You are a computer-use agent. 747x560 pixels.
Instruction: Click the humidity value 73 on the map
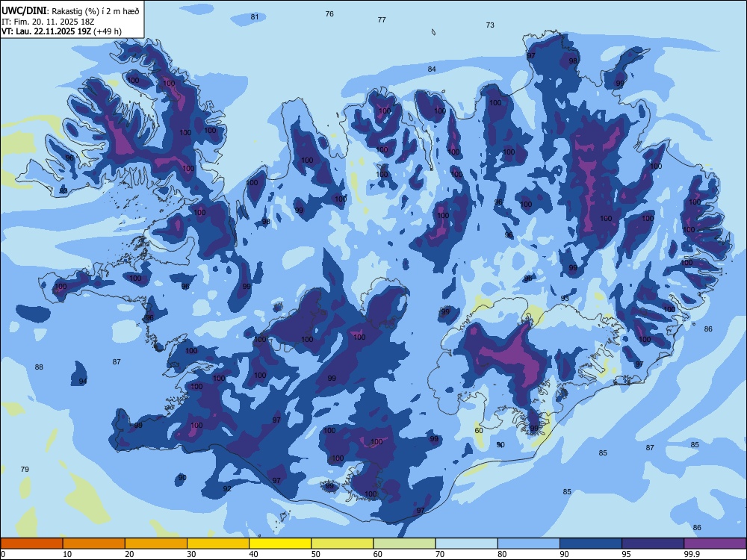coord(490,25)
